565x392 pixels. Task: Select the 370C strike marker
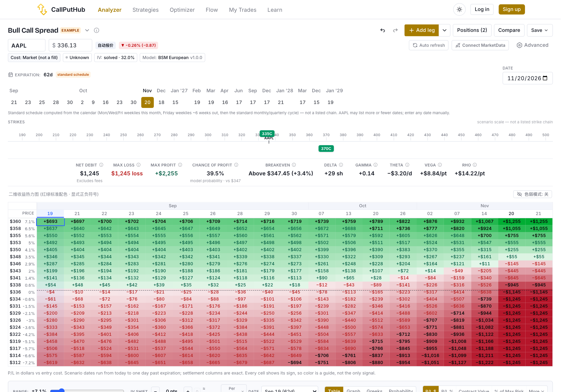326,148
